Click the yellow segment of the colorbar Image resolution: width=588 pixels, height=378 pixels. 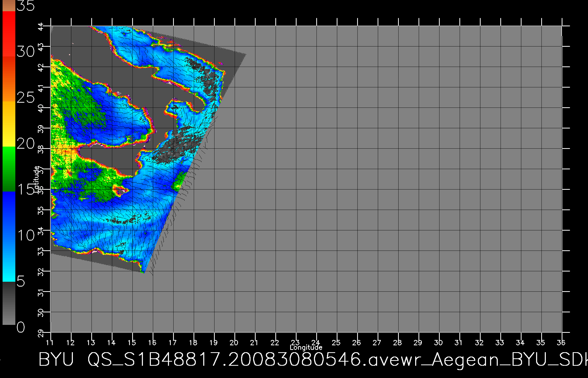9,124
